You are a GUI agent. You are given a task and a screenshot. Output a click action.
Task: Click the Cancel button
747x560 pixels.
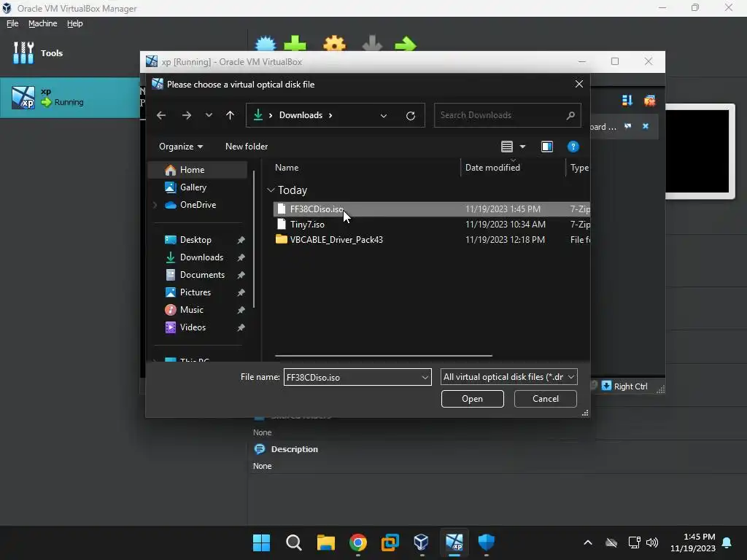point(546,399)
